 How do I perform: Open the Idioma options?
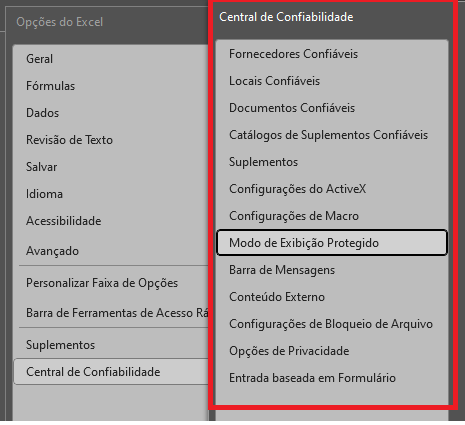(44, 194)
